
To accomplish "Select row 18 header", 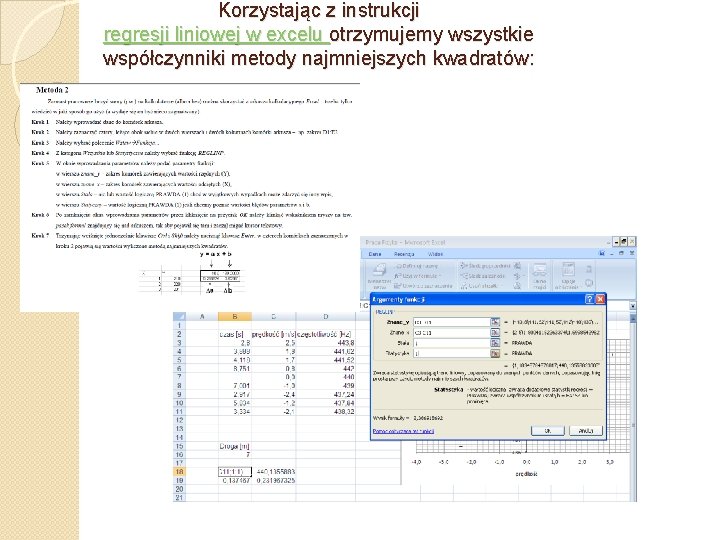I will (179, 472).
